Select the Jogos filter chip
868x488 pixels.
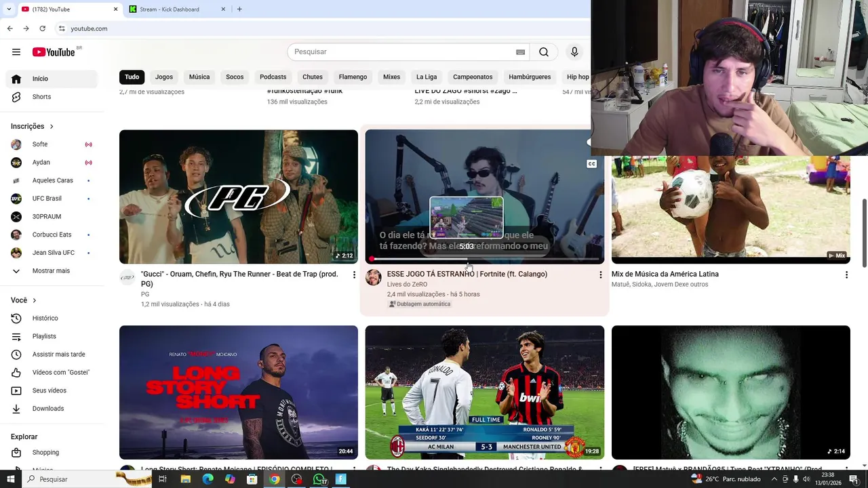pos(164,77)
